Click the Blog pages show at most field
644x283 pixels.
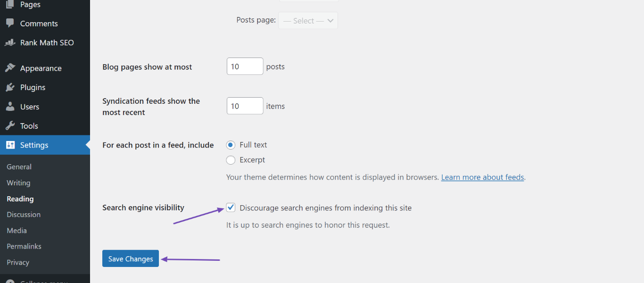(245, 67)
